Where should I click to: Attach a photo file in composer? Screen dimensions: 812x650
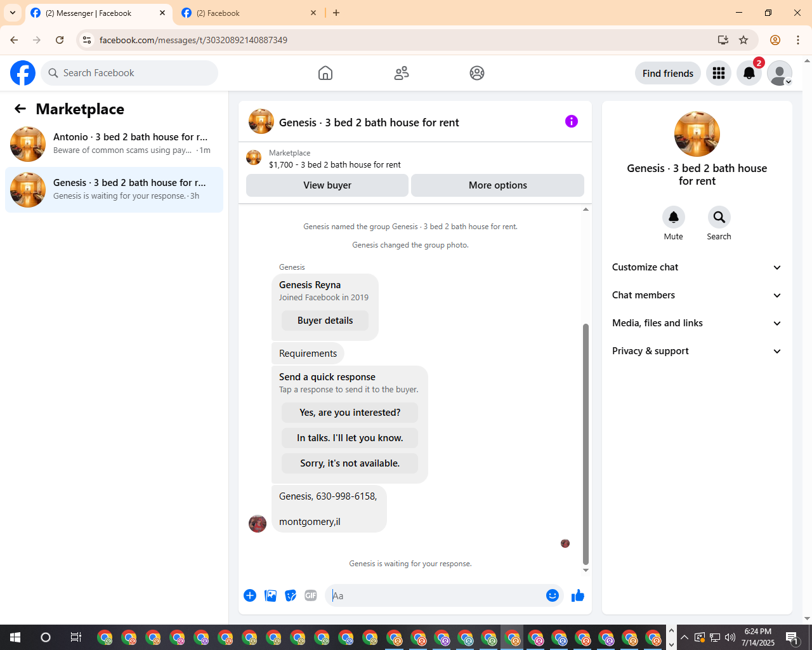tap(270, 595)
